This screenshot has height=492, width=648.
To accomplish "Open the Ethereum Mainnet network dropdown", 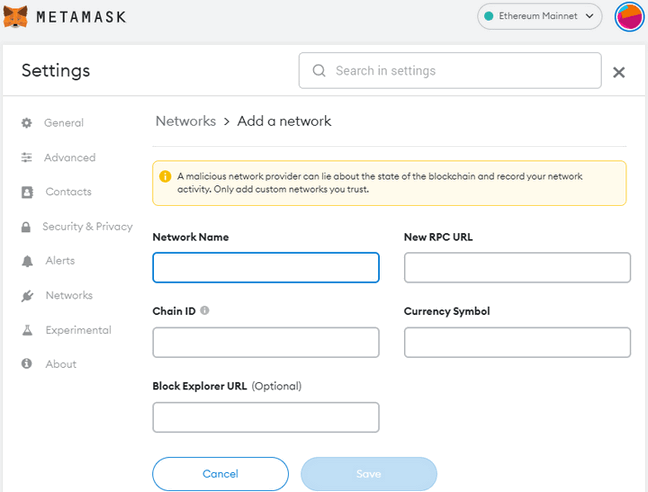I will coord(539,16).
